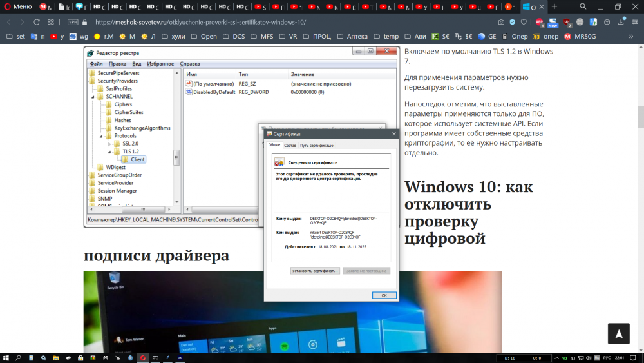Screen dimensions: 644x363
Task: Click Файл menu in Registry Editor image
Action: tap(96, 64)
